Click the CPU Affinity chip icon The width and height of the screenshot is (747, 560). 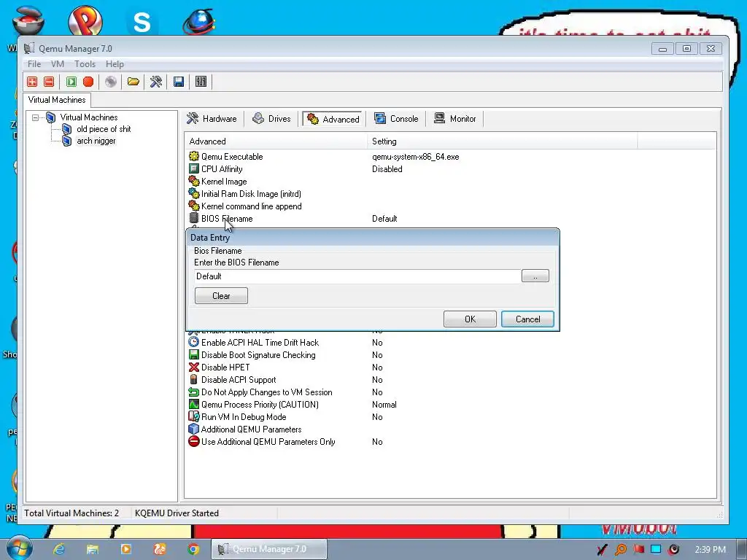click(194, 168)
